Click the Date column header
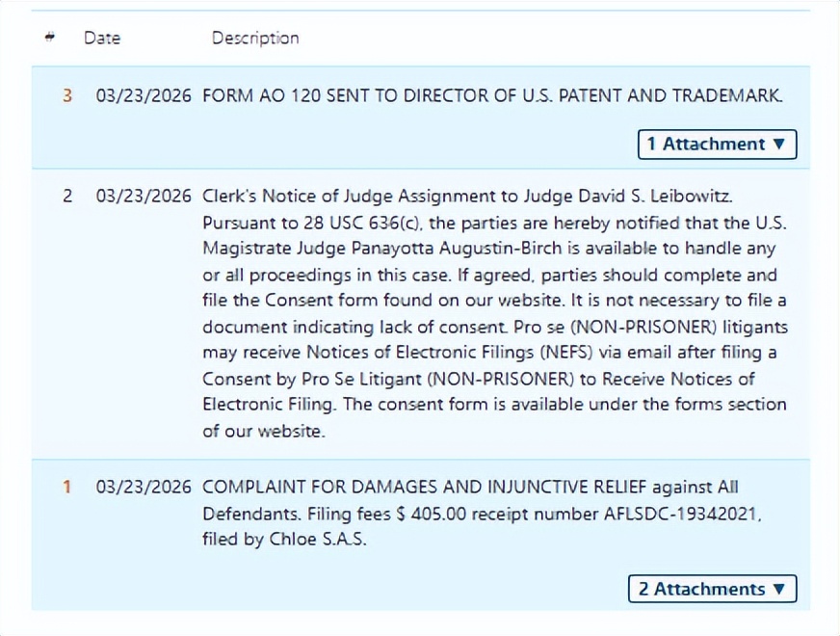This screenshot has width=840, height=636. (x=102, y=38)
